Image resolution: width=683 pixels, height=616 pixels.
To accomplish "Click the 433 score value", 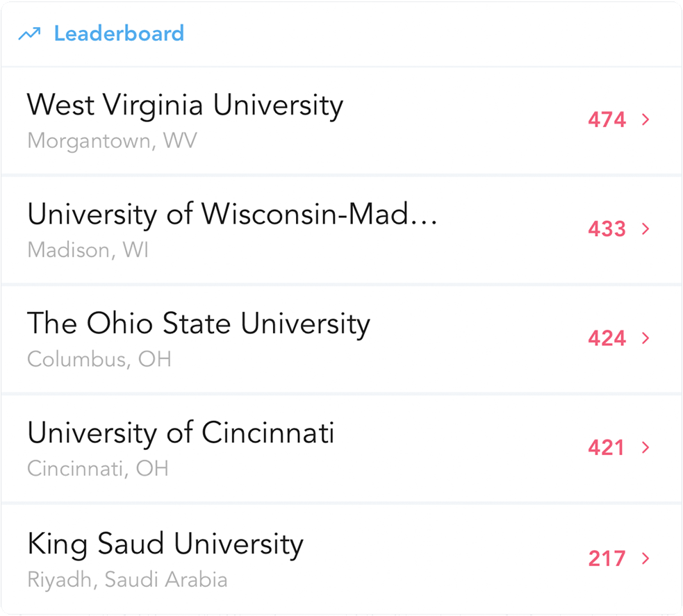I will [607, 229].
